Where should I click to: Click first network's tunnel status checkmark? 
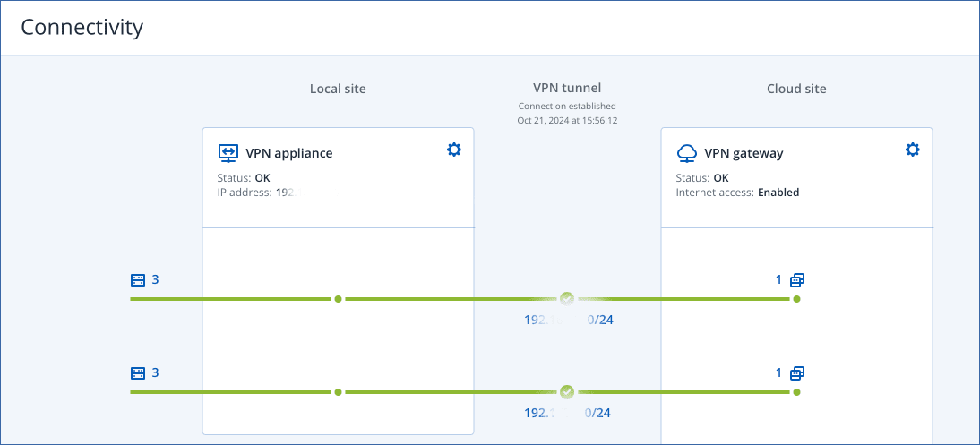(566, 298)
